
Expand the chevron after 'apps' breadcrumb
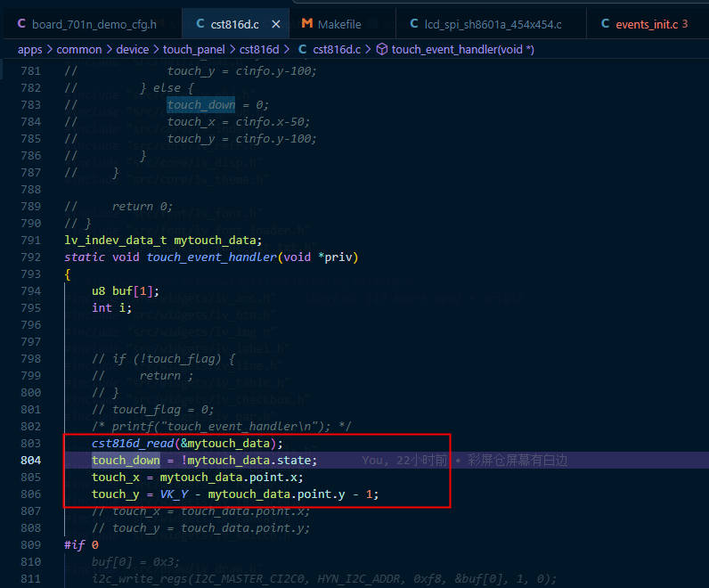pos(50,49)
